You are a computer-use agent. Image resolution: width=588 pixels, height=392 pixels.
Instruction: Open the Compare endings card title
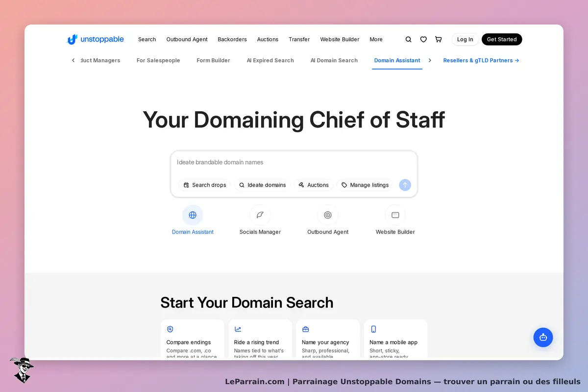pos(189,342)
